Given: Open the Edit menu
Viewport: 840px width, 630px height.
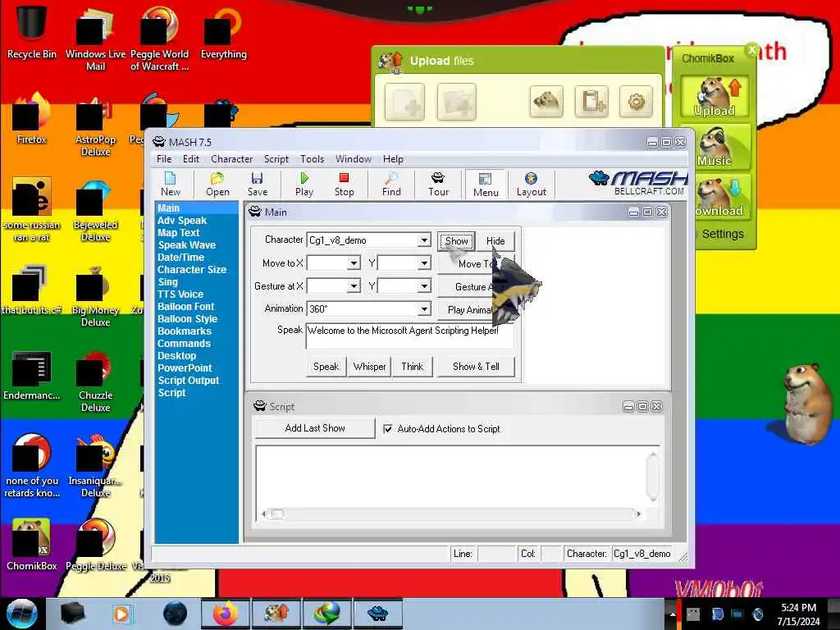Looking at the screenshot, I should [190, 159].
